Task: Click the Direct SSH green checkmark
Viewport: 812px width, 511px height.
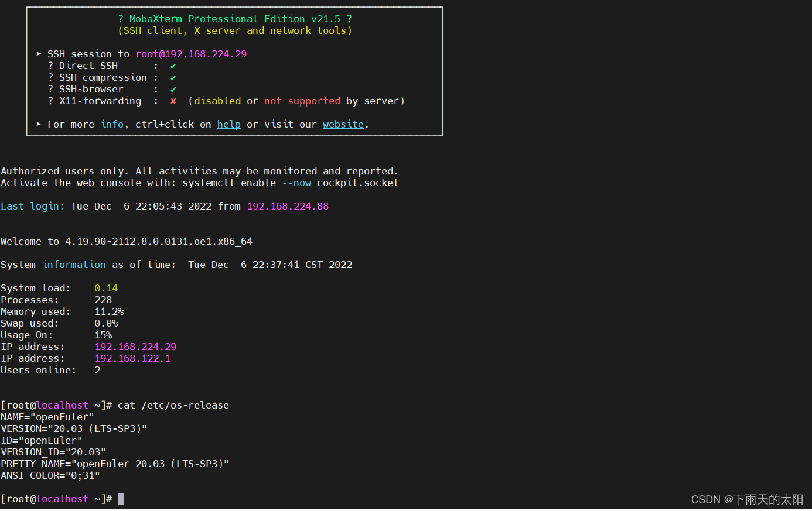Action: (173, 66)
